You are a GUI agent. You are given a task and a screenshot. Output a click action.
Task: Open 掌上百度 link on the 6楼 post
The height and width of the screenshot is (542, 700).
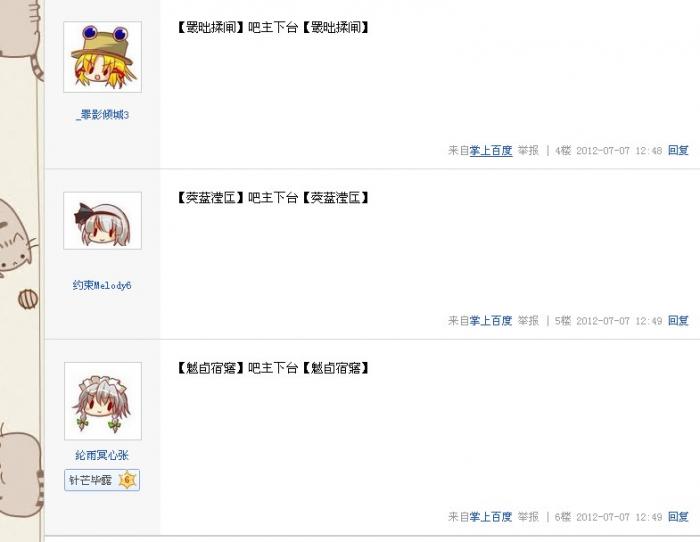[x=491, y=517]
